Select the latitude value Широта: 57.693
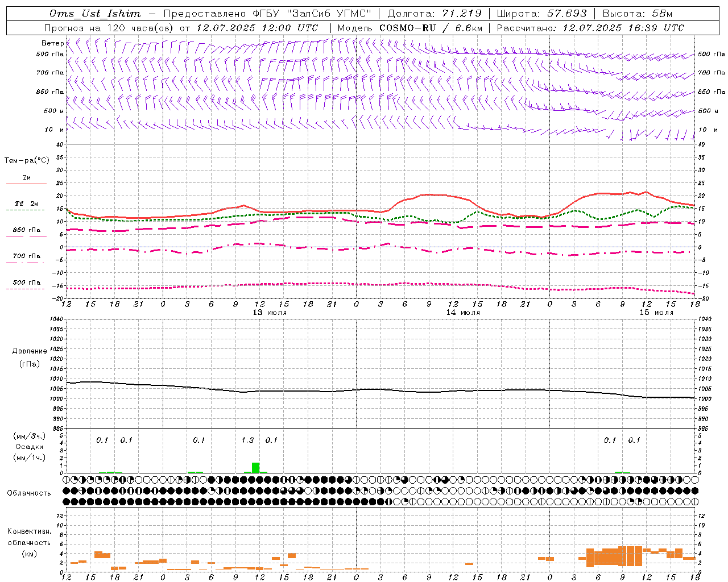The height and width of the screenshot is (582, 728). point(541,14)
